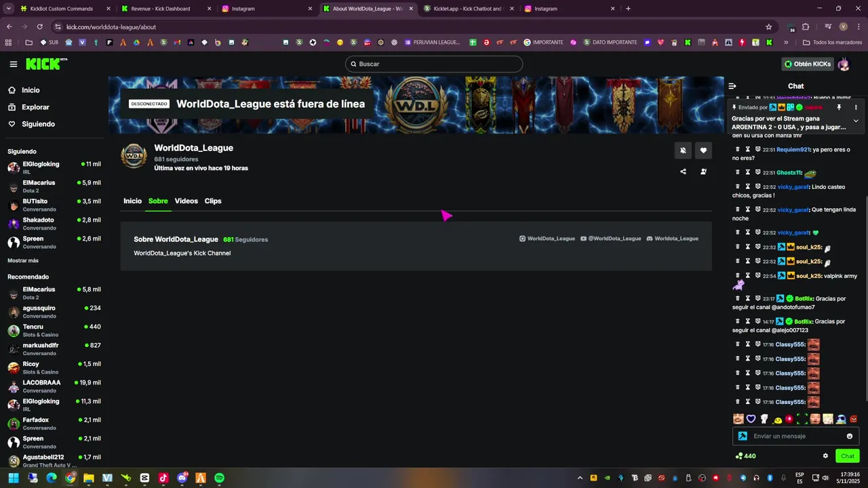Open the Clips tab
The height and width of the screenshot is (488, 868).
(x=213, y=201)
